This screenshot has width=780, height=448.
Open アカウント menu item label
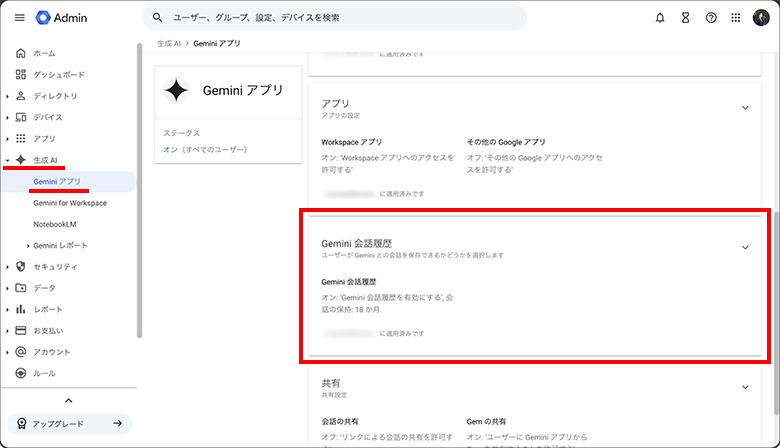[x=52, y=352]
